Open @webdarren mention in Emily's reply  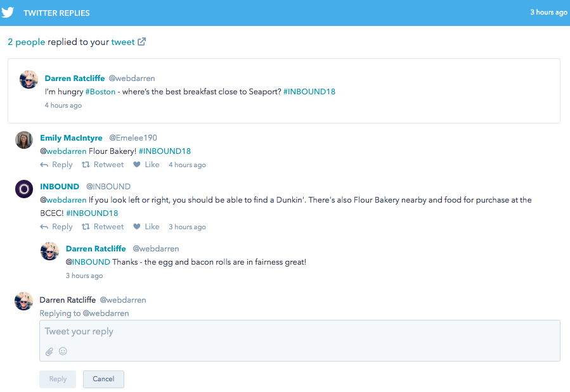click(63, 151)
